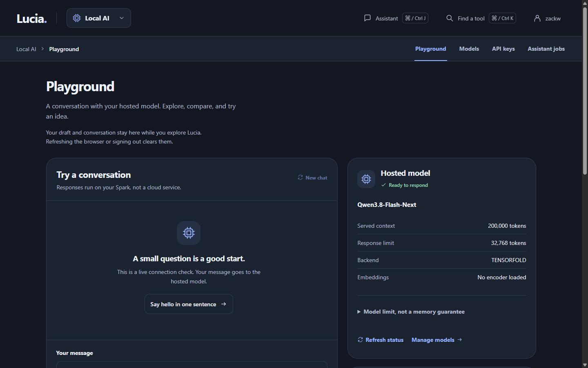Click the Local AI chip icon in header

click(x=77, y=18)
